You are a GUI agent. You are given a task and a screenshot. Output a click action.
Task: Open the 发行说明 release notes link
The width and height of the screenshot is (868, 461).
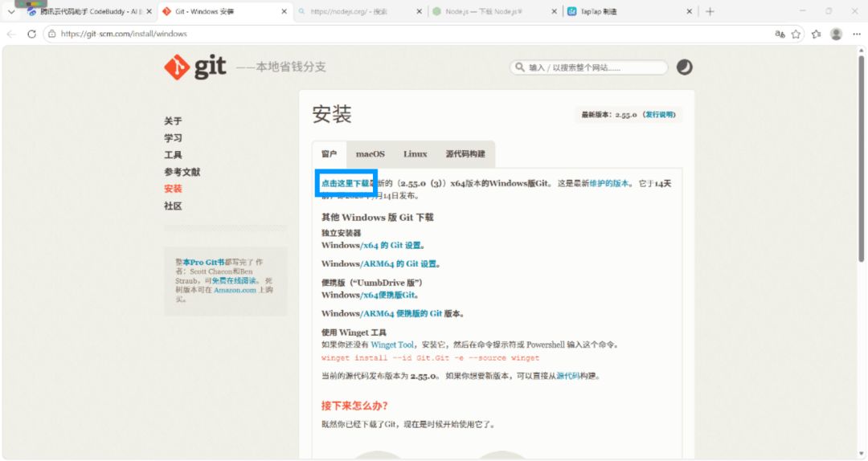661,115
